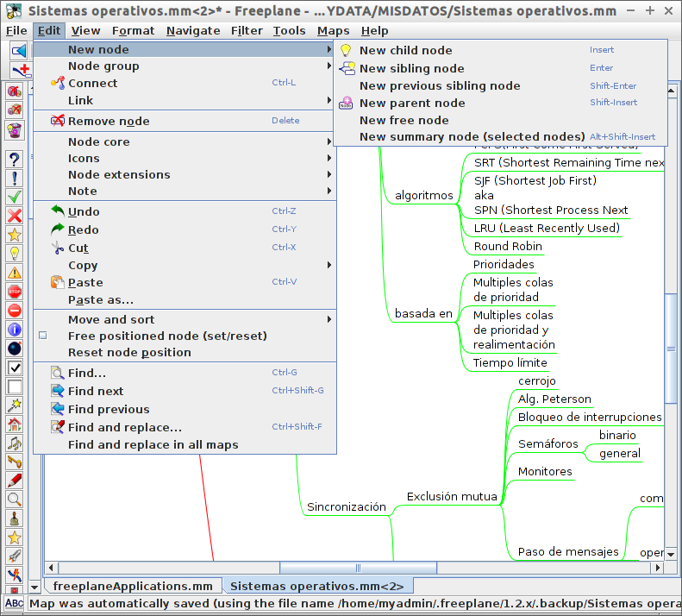
Task: Add the yellow star icon below the red X
Action: click(x=15, y=235)
